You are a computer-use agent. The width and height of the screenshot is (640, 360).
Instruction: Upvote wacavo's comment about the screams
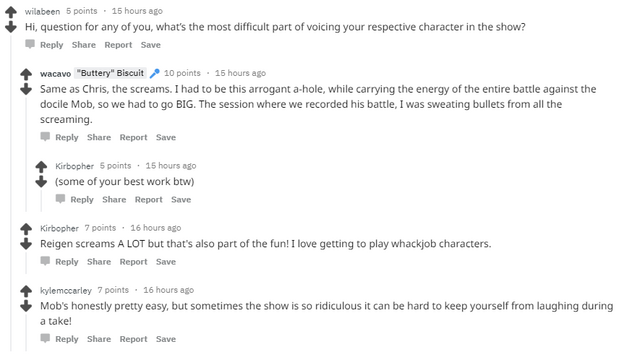[x=26, y=74]
